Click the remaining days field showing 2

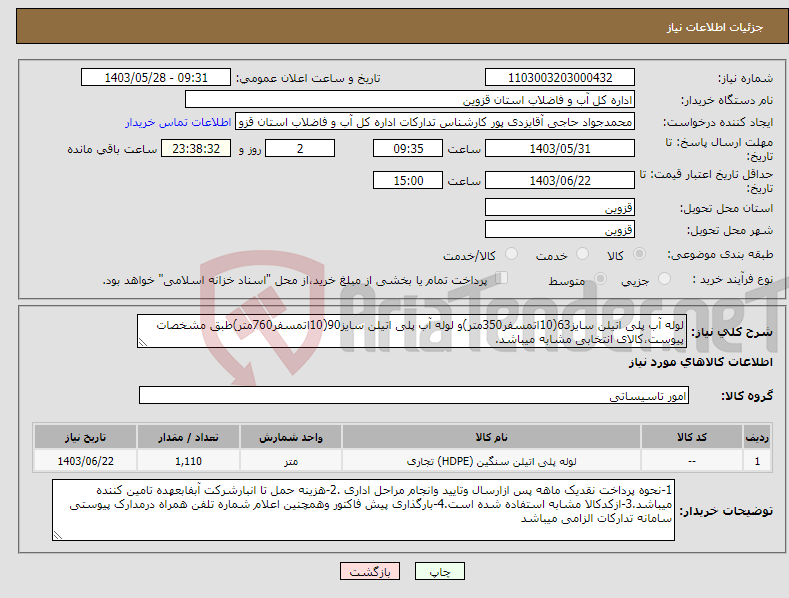(300, 148)
